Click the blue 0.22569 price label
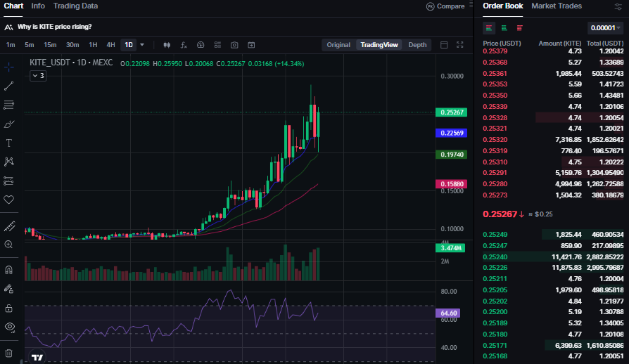Image resolution: width=629 pixels, height=364 pixels. (x=452, y=134)
